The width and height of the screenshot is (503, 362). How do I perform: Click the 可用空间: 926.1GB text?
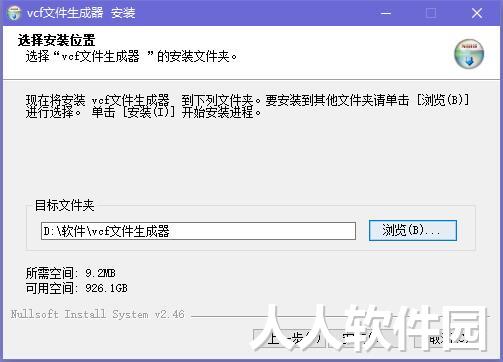77,288
